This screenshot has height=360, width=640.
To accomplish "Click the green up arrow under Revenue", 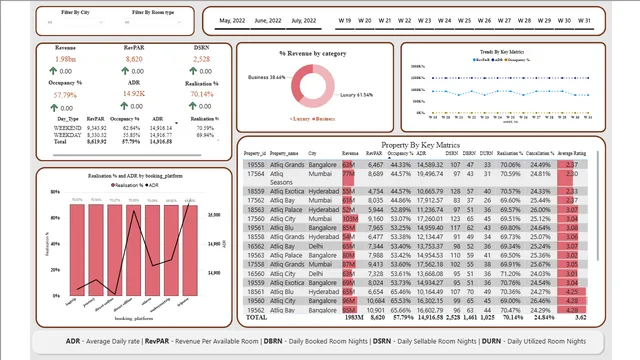I will 53,71.
